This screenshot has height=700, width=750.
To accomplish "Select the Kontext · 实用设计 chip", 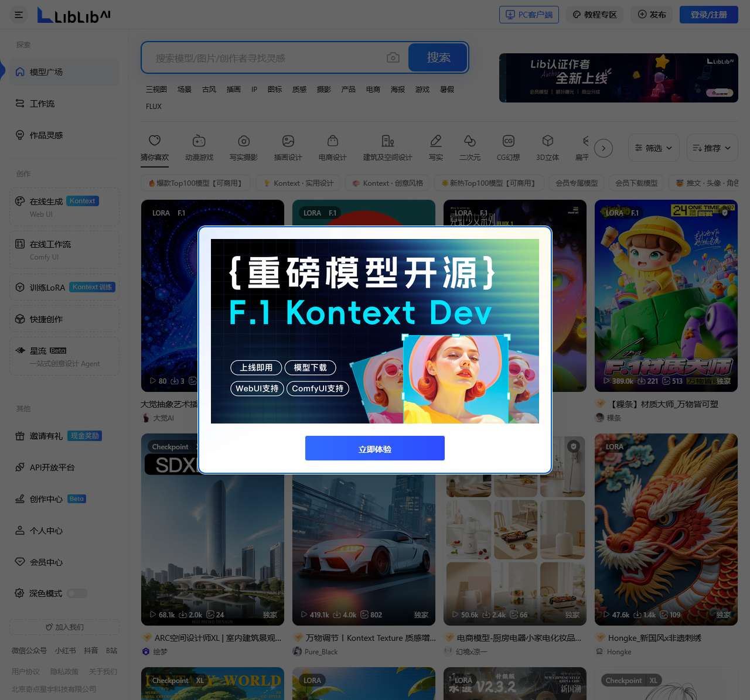I will pos(298,183).
